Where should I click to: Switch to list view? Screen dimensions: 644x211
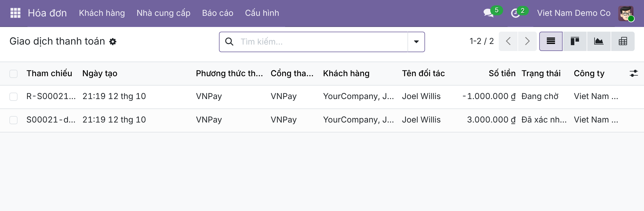tap(551, 41)
